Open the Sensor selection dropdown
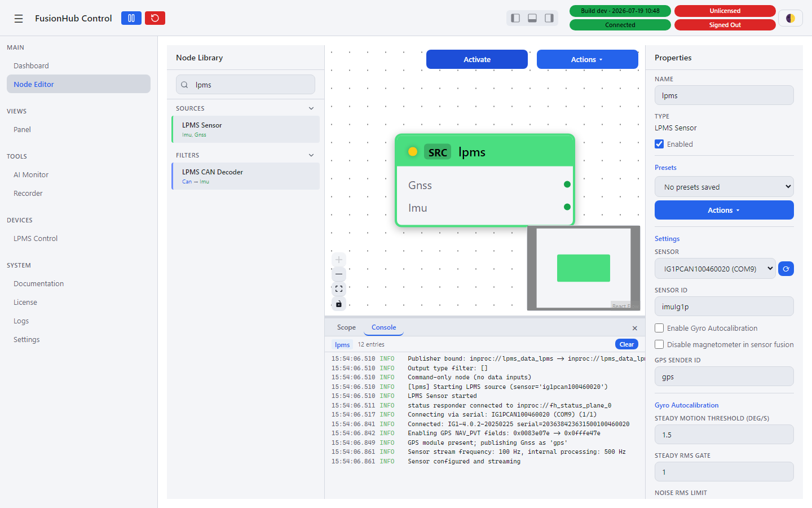Viewport: 812px width, 508px height. pyautogui.click(x=715, y=269)
